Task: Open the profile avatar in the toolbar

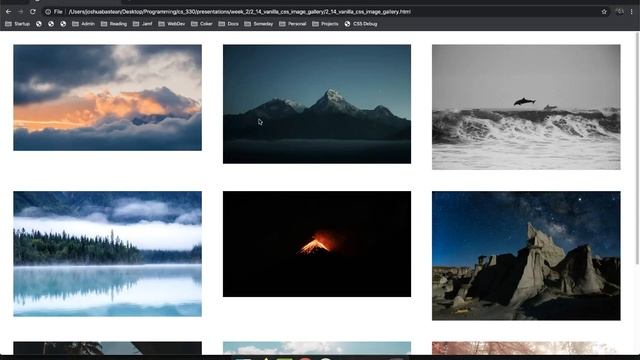Action: (x=619, y=12)
